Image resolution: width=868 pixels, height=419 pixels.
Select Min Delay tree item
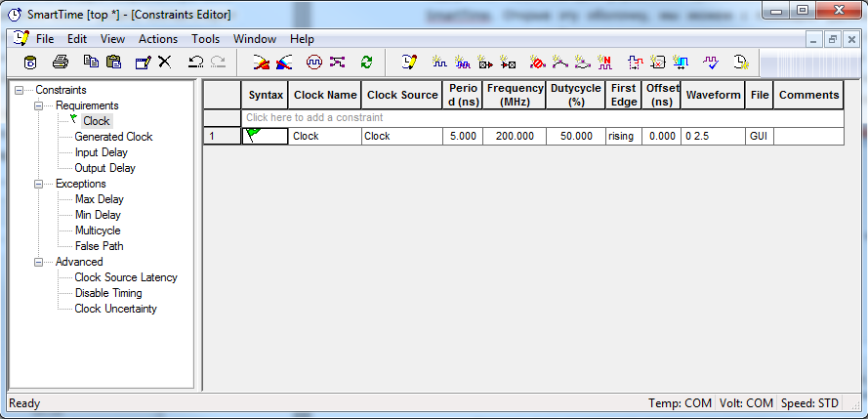pos(98,215)
